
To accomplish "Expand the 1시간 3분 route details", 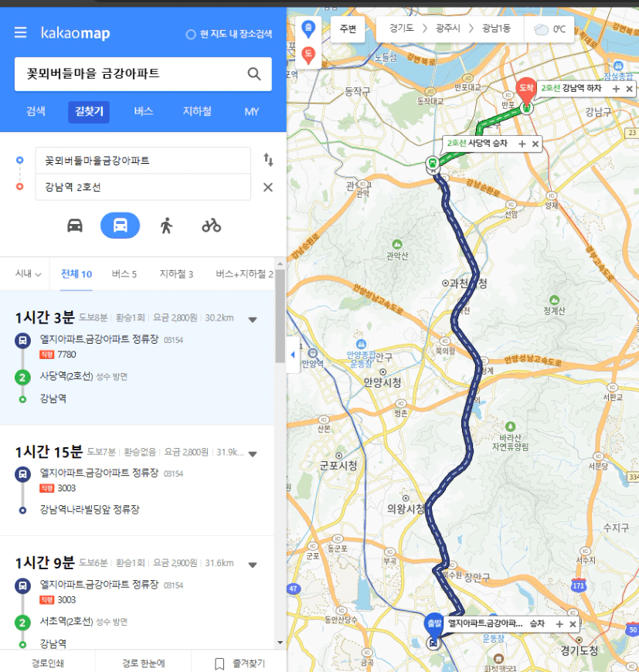I will [253, 320].
